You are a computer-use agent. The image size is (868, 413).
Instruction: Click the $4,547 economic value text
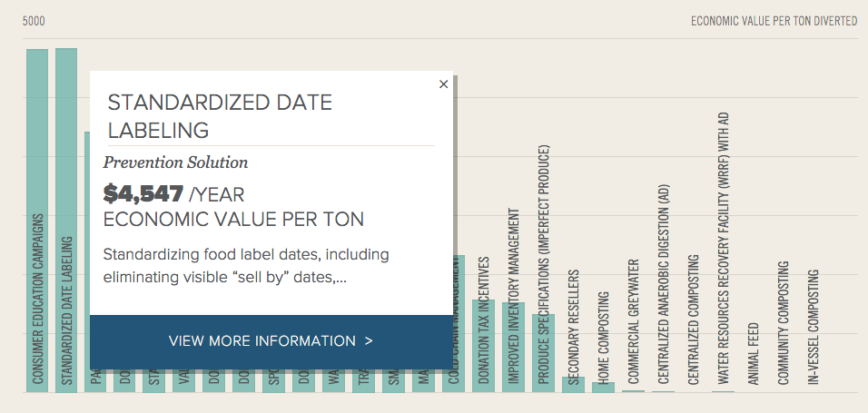click(x=143, y=193)
